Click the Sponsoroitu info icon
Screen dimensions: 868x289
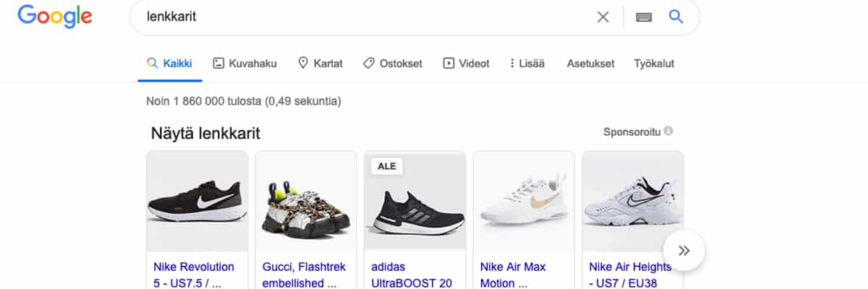tap(668, 131)
